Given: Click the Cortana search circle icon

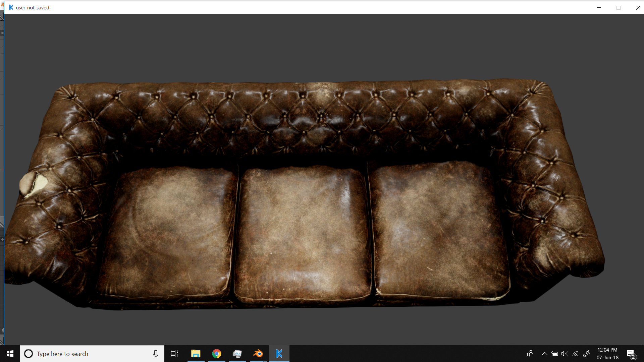Looking at the screenshot, I should point(29,354).
